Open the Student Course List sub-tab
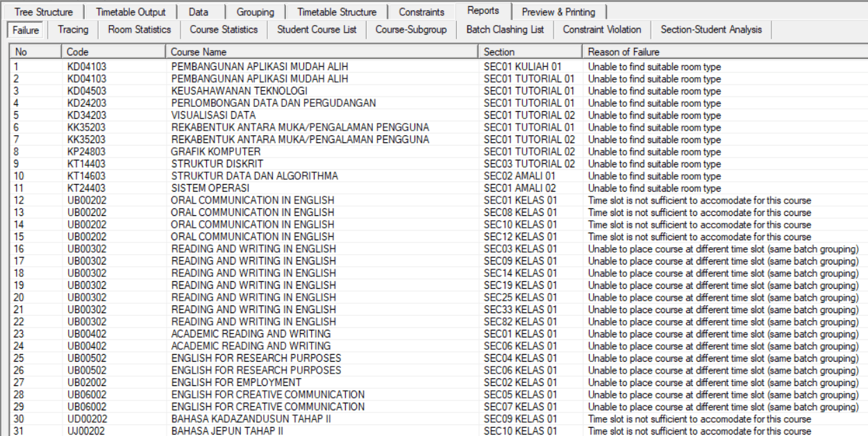Screen dimensions: 868x436 pos(317,30)
